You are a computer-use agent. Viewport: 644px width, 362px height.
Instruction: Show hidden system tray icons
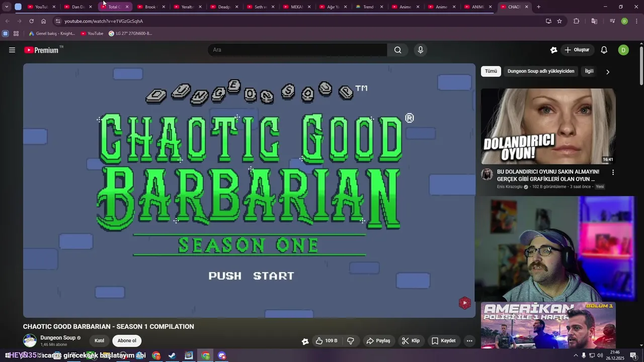tap(576, 355)
